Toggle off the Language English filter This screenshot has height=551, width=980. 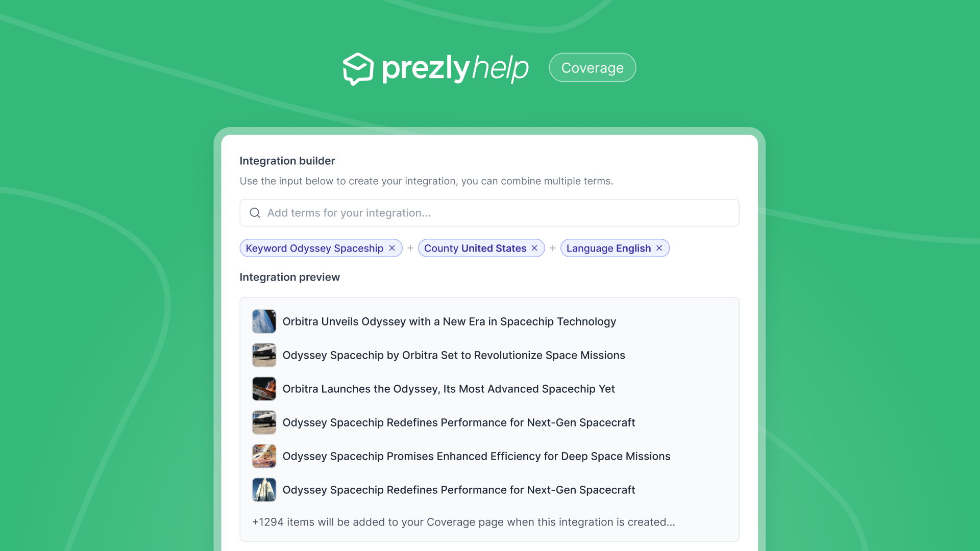tap(659, 247)
